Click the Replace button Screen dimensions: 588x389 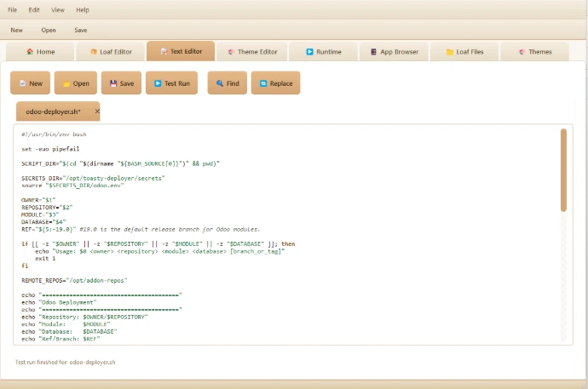tap(275, 83)
